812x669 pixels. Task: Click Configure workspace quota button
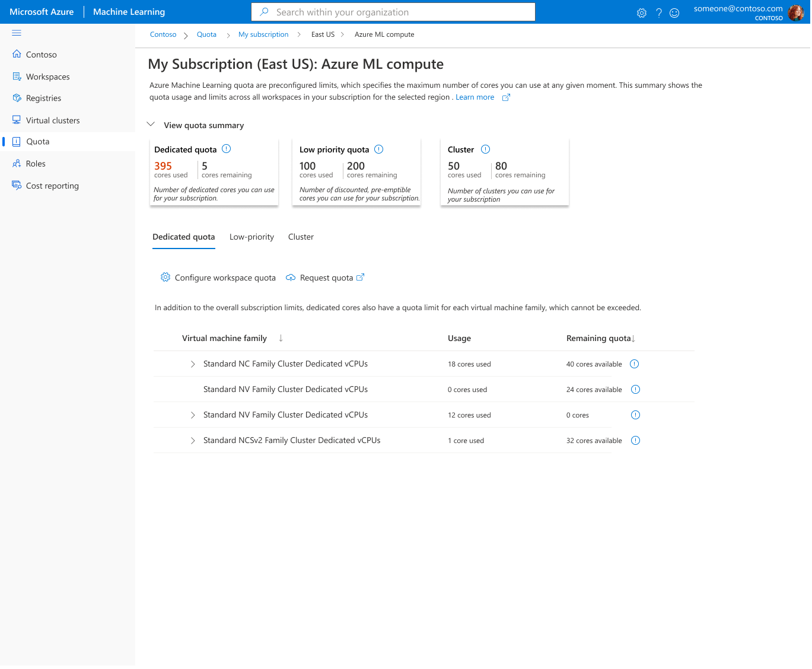point(218,278)
